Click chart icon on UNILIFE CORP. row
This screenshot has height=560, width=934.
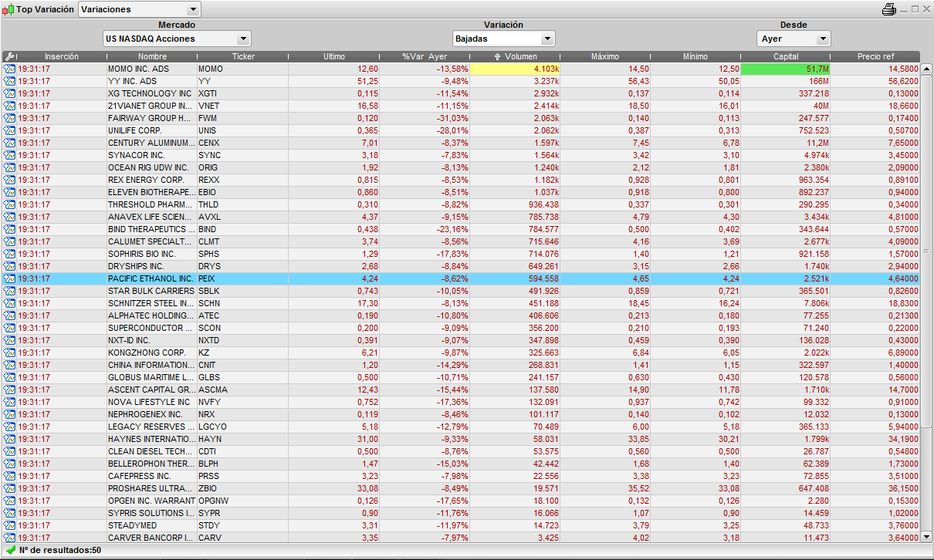coord(9,130)
